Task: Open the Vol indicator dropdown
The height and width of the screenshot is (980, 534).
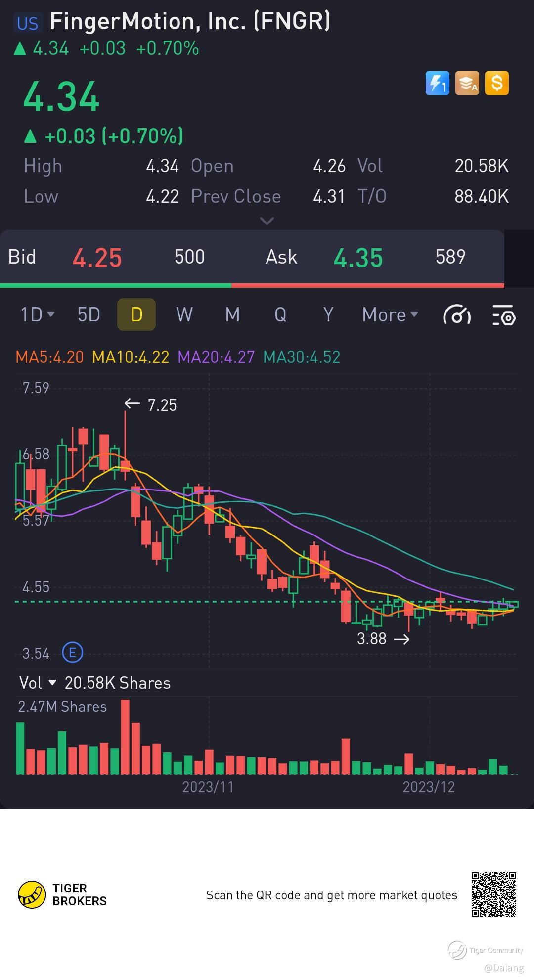Action: click(38, 683)
